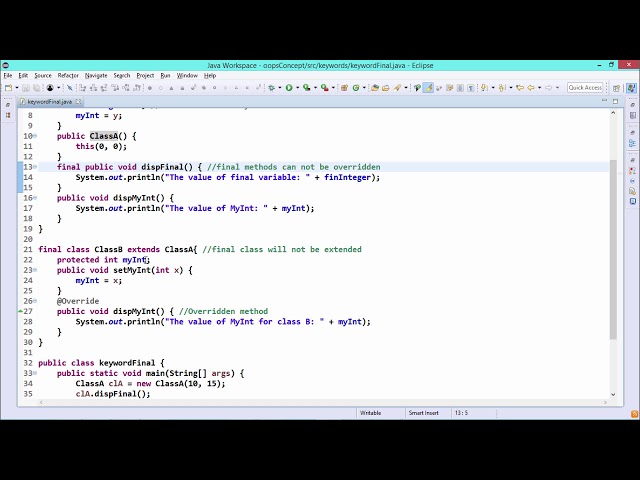
Task: Collapse the fold at line 10
Action: 35,136
